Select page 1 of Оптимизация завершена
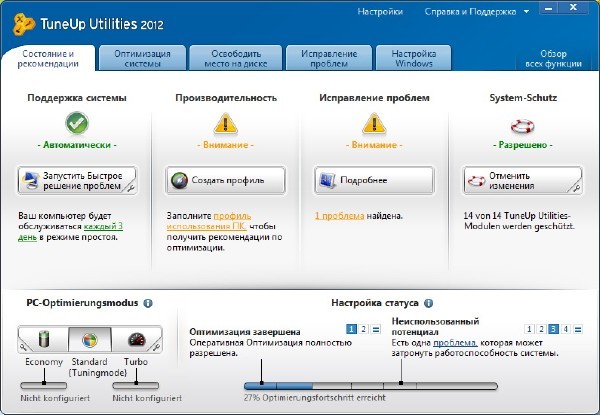The image size is (600, 415). pos(351,329)
